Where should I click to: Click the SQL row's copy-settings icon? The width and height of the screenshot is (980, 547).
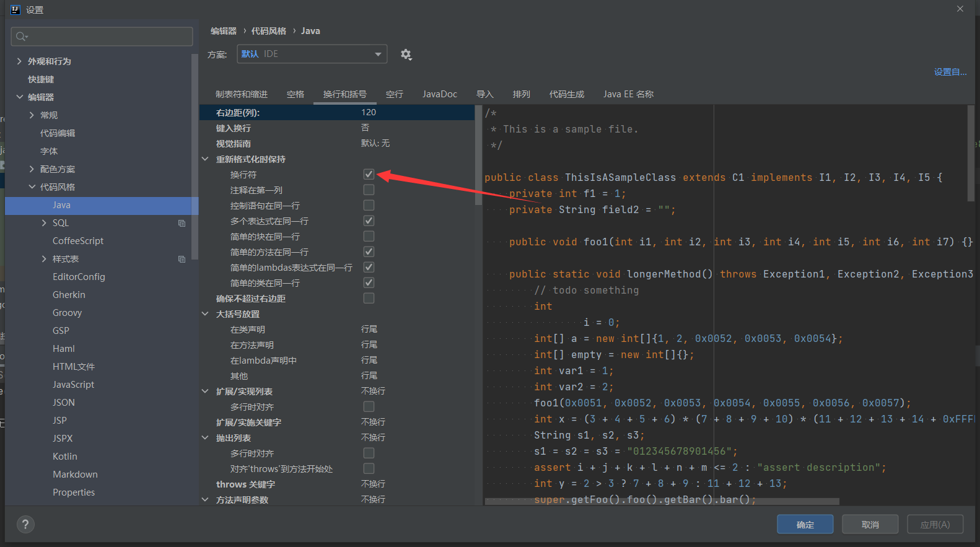(182, 223)
